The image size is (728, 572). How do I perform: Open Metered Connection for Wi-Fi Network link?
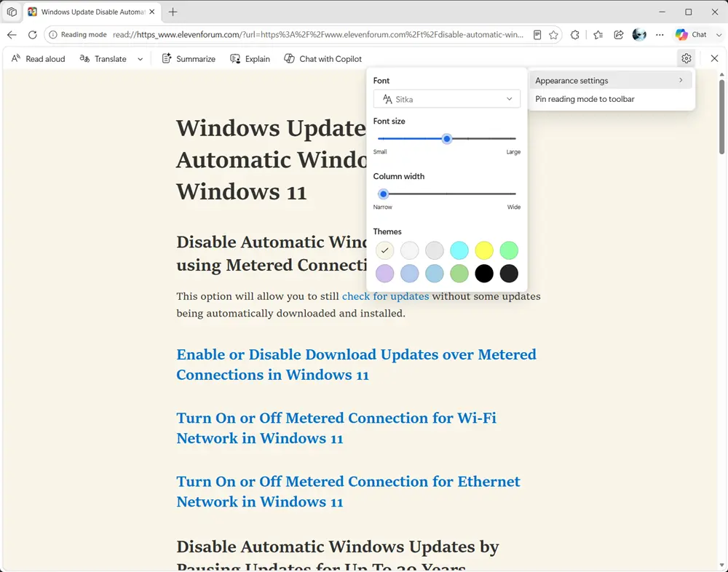click(336, 428)
